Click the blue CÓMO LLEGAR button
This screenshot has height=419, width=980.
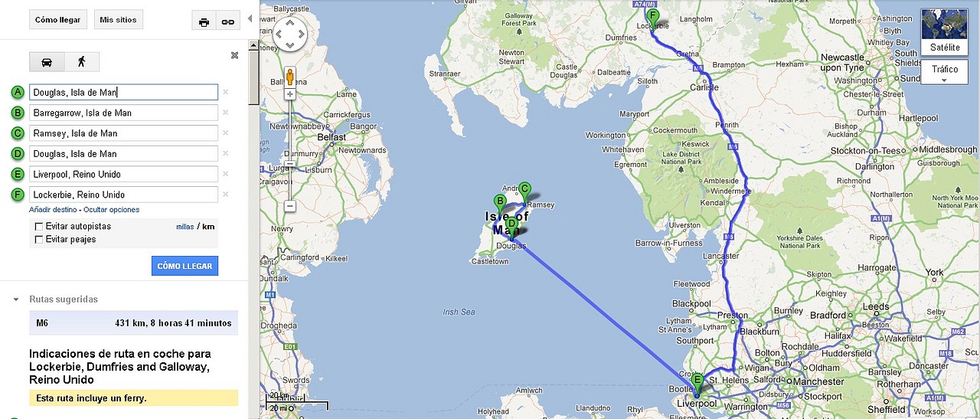[x=185, y=266]
